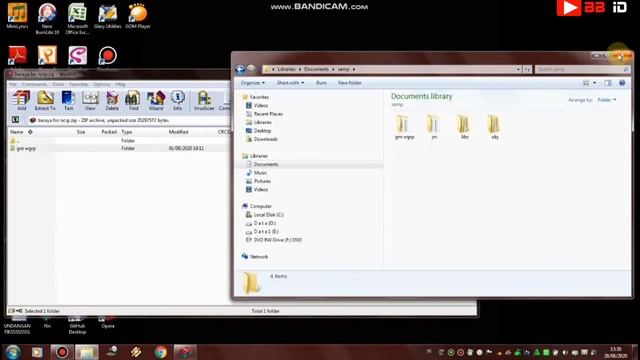Image resolution: width=640 pixels, height=360 pixels.
Task: Click the Google Chrome icon on the taskbar
Action: [x=161, y=352]
